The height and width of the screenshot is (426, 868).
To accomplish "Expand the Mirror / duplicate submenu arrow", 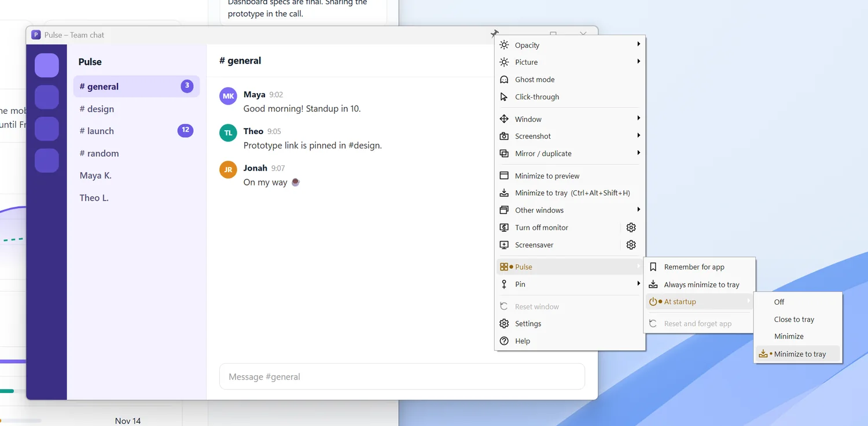I will [638, 153].
